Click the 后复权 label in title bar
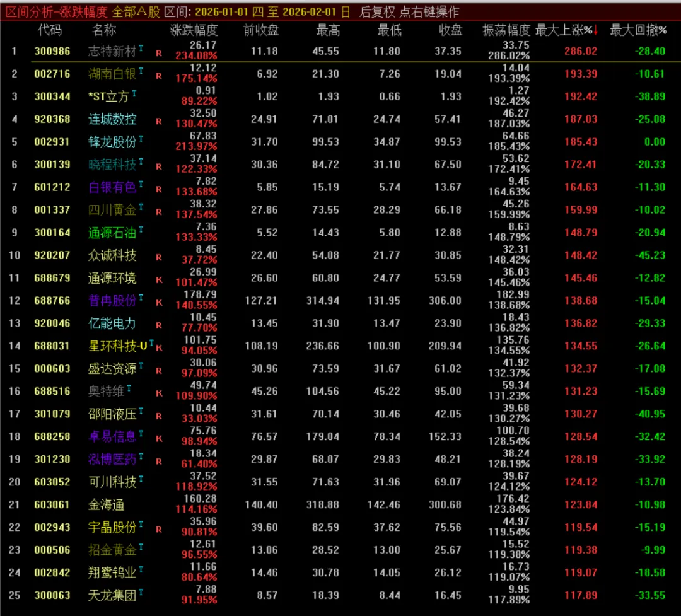This screenshot has width=681, height=616. pos(377,12)
